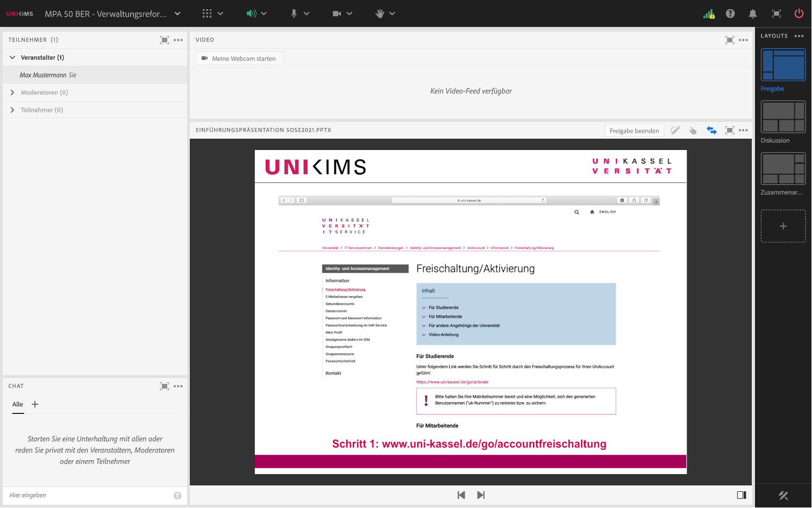Open the microphone options dropdown arrow
This screenshot has height=508, width=812.
(307, 13)
